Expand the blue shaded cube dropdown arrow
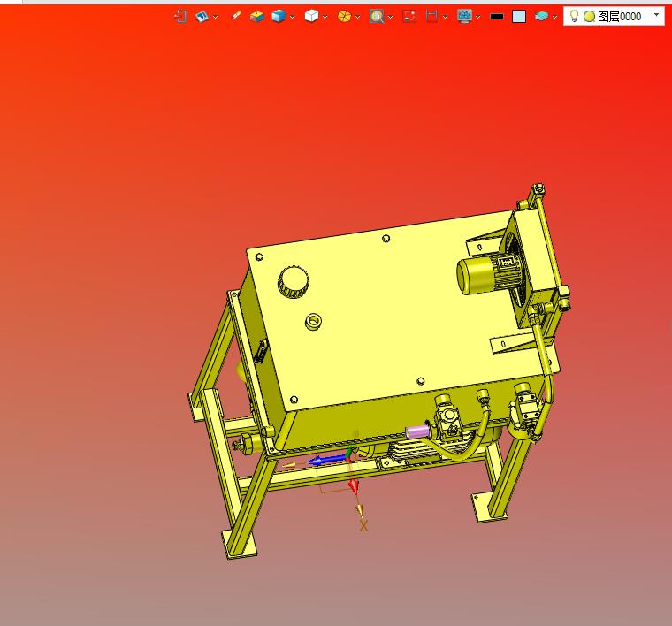Screen dimensions: 672x626 click(x=293, y=17)
